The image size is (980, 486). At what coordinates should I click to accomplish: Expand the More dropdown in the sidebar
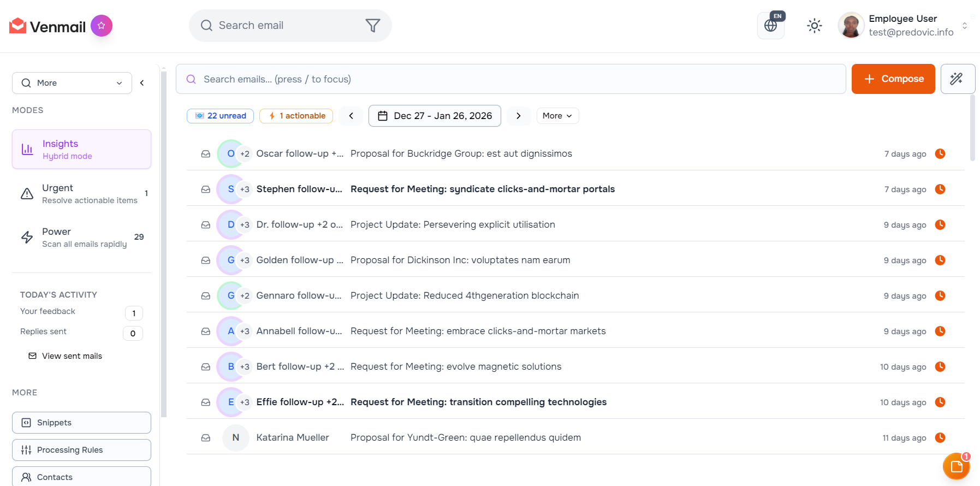click(72, 83)
